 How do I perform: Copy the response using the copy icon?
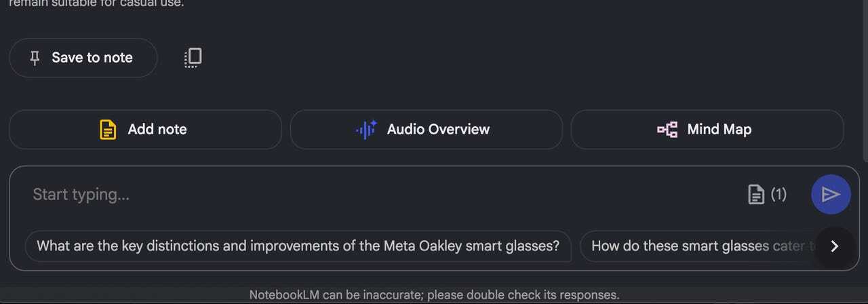tap(193, 58)
